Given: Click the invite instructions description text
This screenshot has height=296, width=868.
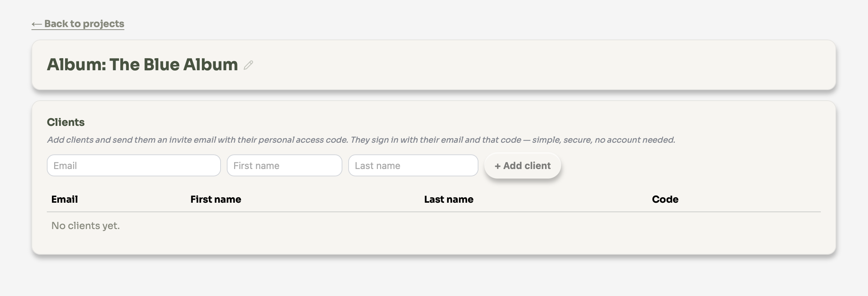Looking at the screenshot, I should (361, 140).
